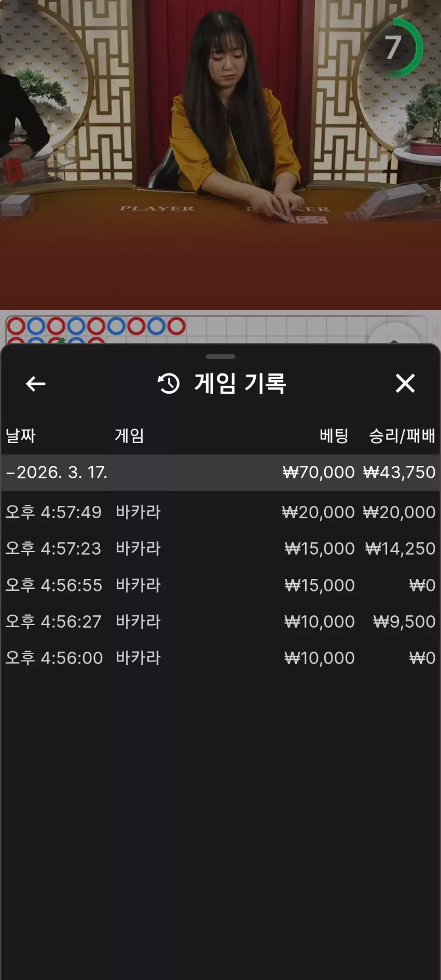The width and height of the screenshot is (441, 980).
Task: Open the 오후 4:56:00 바카라 record
Action: [x=220, y=658]
